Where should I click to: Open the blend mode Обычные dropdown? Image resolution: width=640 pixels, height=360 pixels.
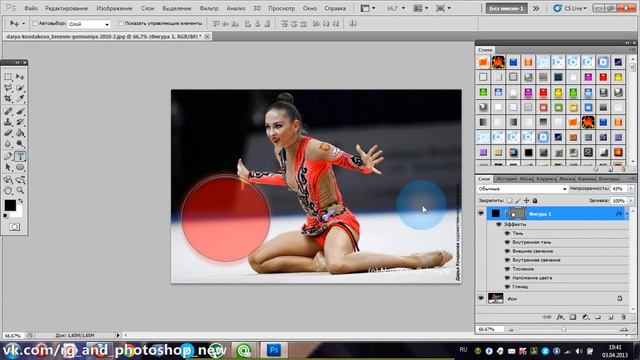522,189
